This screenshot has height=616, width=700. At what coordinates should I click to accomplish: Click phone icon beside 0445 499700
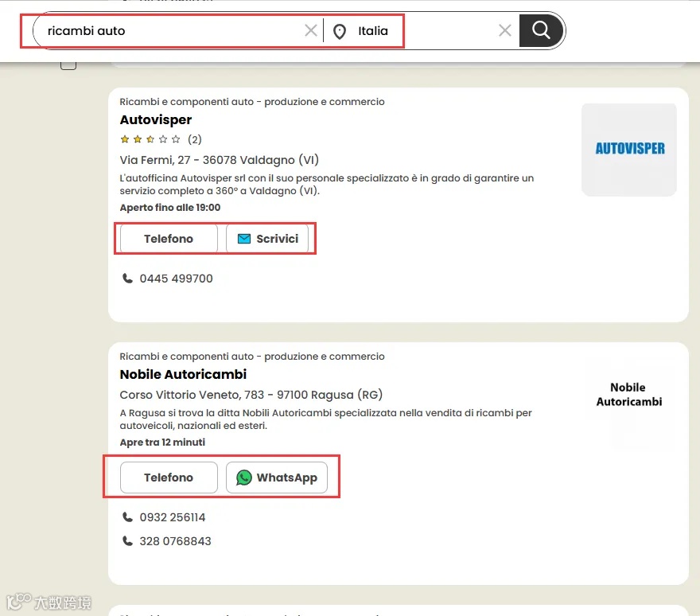128,279
